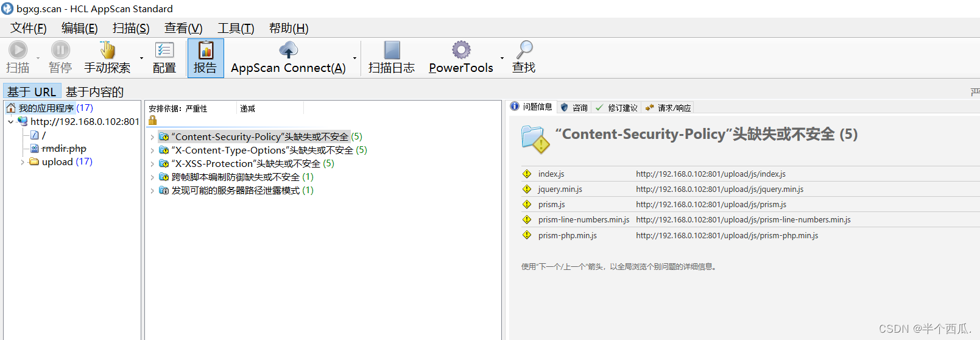The image size is (980, 340).
Task: Expand Content-Security-Policy issue group
Action: coord(152,137)
